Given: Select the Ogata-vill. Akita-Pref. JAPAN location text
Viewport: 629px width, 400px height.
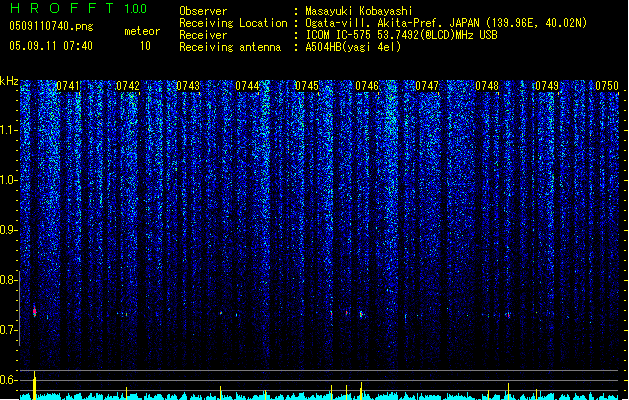Looking at the screenshot, I should tap(446, 23).
